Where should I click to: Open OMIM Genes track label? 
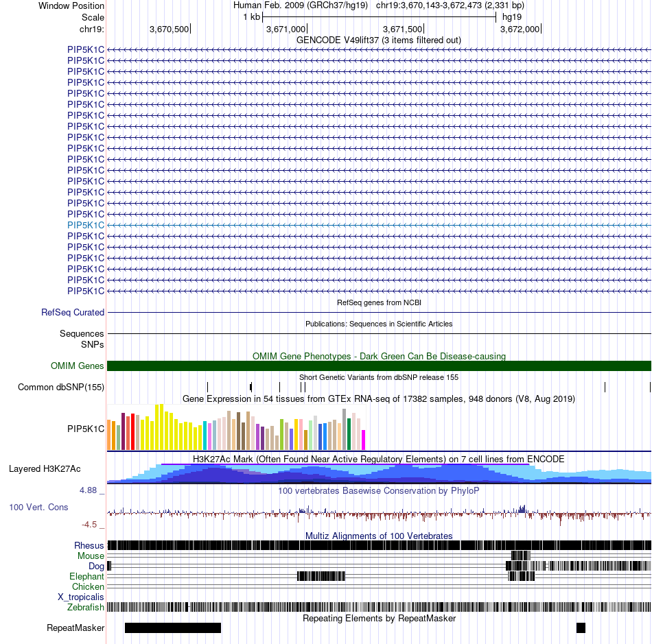78,366
